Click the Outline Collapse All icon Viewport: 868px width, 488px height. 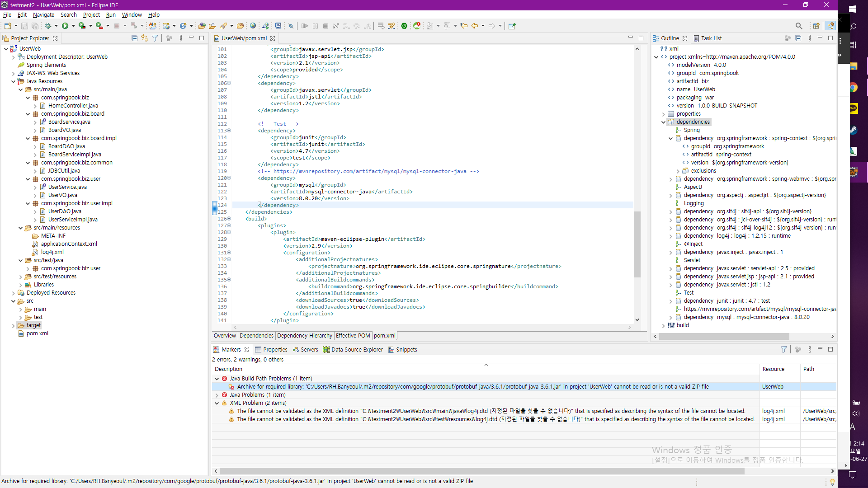[798, 38]
